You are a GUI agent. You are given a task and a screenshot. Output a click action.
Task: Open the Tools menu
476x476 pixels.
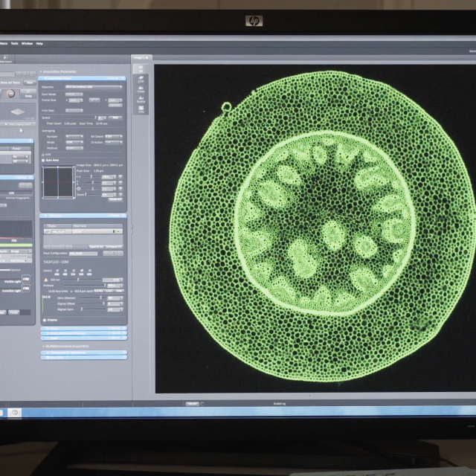[x=15, y=43]
